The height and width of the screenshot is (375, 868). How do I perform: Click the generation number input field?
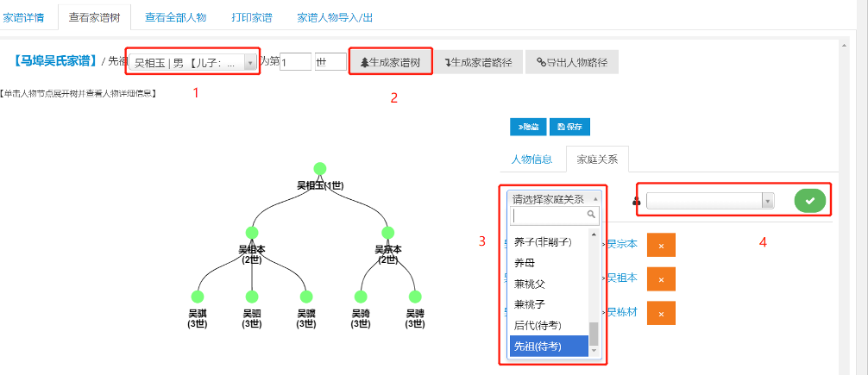(x=296, y=62)
